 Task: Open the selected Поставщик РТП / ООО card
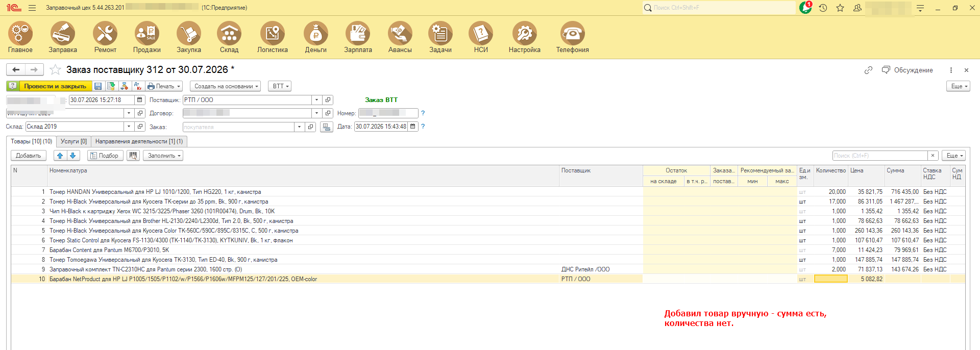click(328, 100)
